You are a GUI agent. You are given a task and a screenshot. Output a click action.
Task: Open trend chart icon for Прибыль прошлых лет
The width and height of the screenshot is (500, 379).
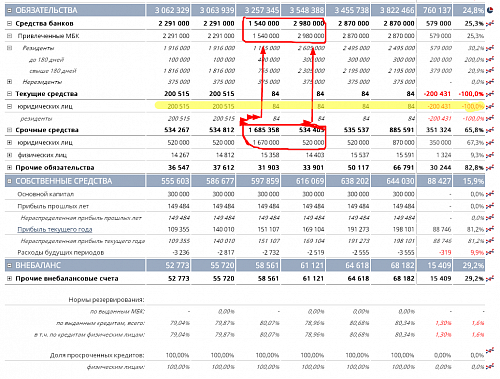[490, 206]
